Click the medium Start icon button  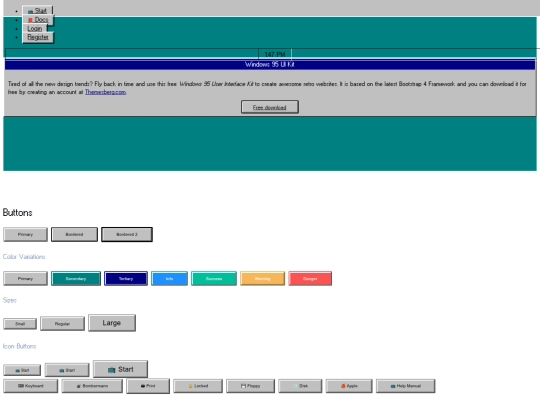(x=67, y=370)
